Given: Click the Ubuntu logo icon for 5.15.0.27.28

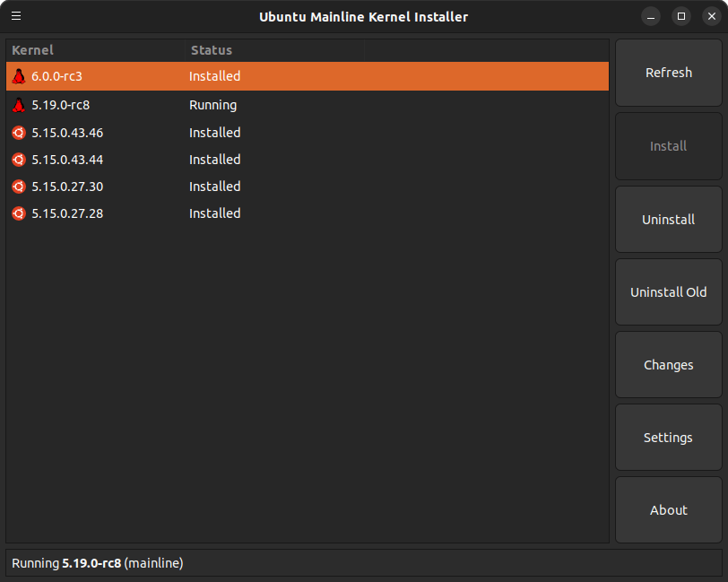Looking at the screenshot, I should pyautogui.click(x=19, y=213).
